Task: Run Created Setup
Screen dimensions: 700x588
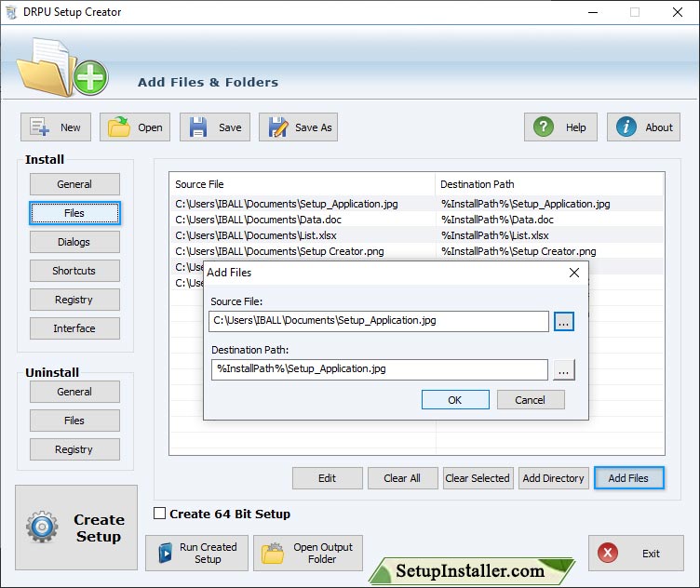Action: pos(197,554)
